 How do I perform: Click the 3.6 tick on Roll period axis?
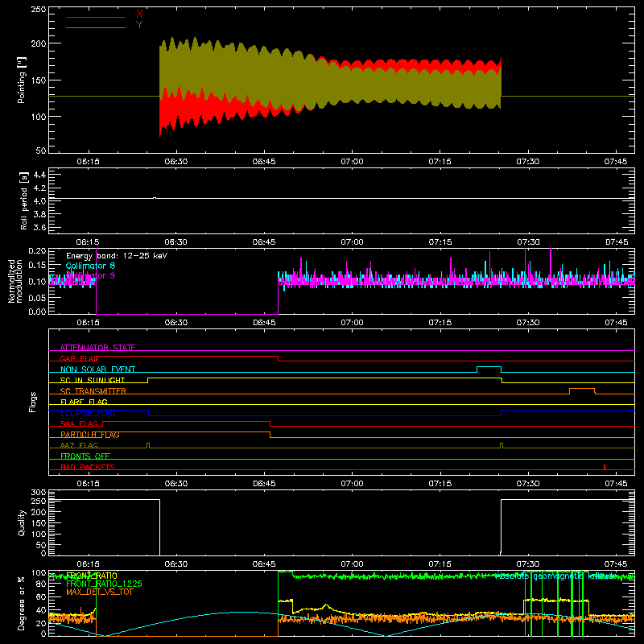[39, 228]
